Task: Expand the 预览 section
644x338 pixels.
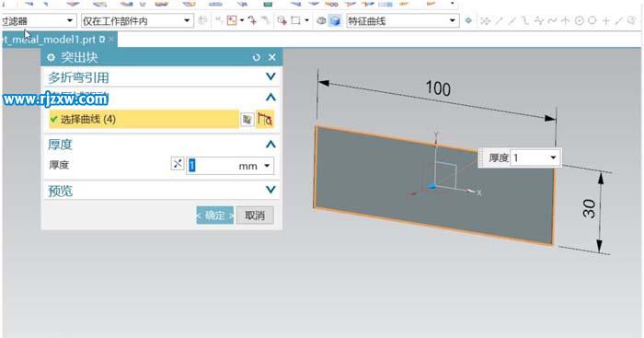Action: pos(161,191)
